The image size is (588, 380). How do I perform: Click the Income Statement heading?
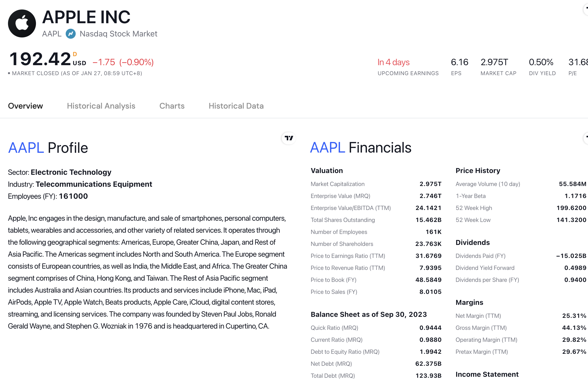pyautogui.click(x=487, y=374)
